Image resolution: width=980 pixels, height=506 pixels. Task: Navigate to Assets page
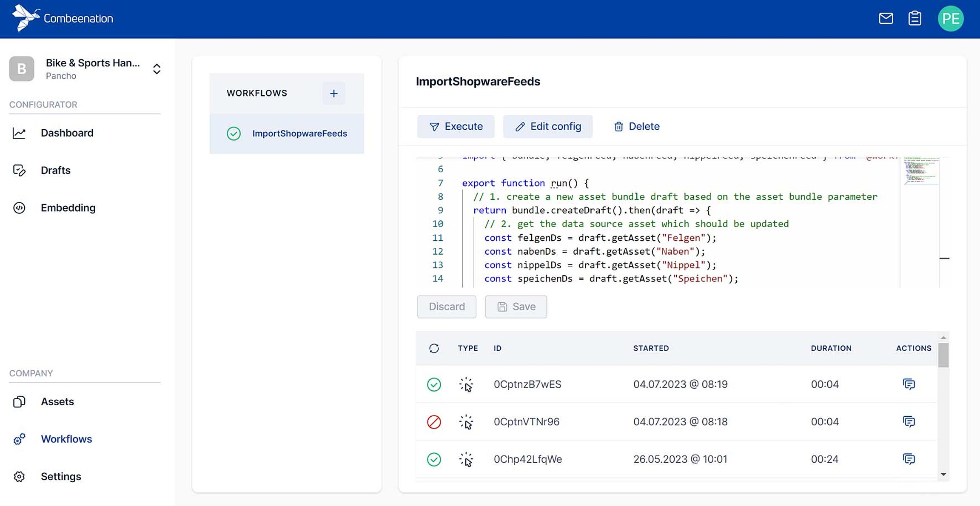[x=57, y=402]
